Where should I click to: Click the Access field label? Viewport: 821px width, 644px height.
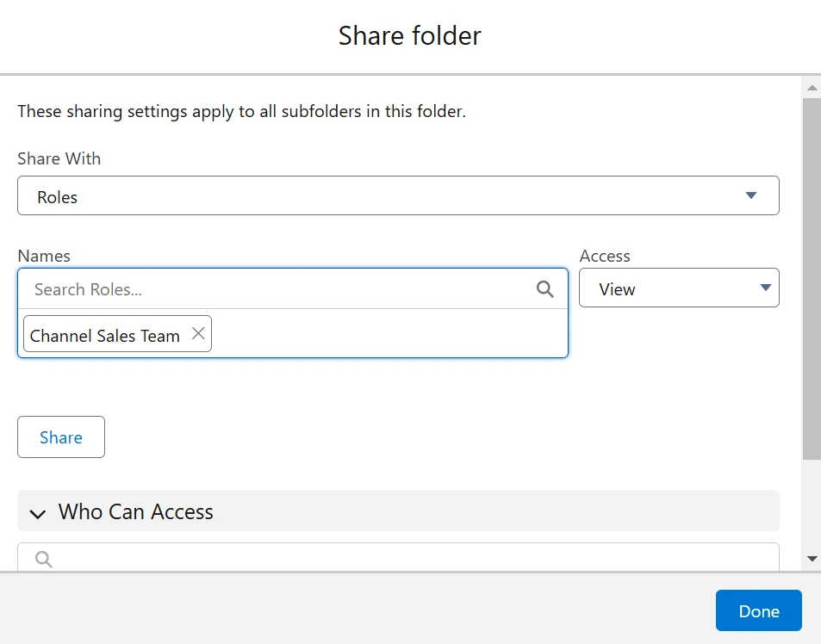pyautogui.click(x=605, y=256)
